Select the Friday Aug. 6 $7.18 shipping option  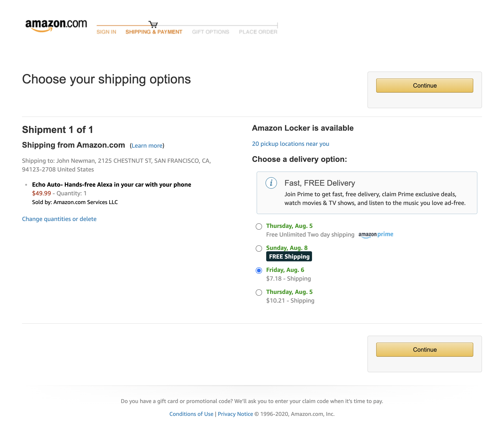tap(259, 270)
